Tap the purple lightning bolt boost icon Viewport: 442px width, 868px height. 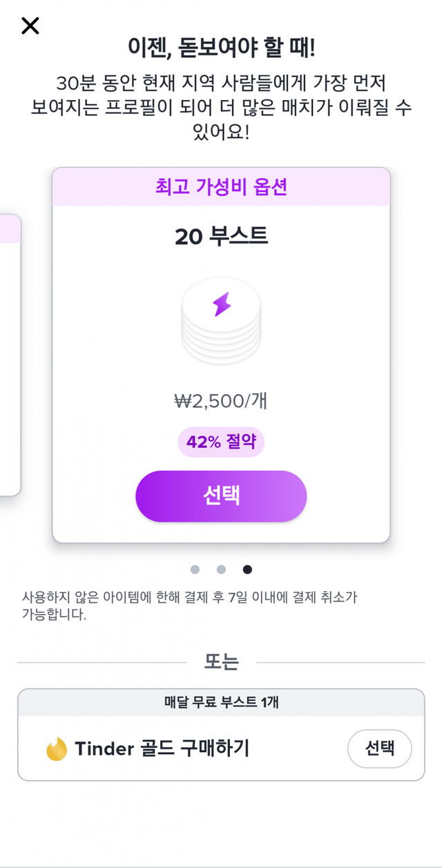click(x=221, y=304)
